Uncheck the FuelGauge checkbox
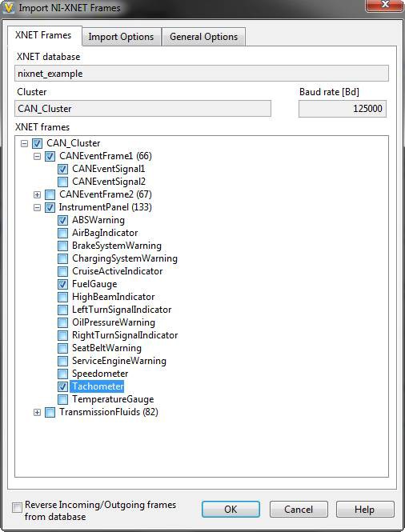Image resolution: width=405 pixels, height=532 pixels. click(x=62, y=284)
